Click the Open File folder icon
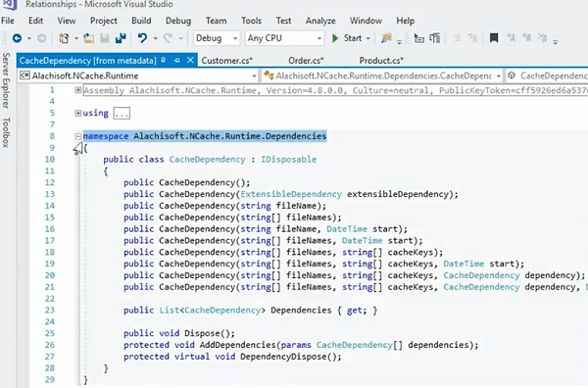 coord(89,38)
